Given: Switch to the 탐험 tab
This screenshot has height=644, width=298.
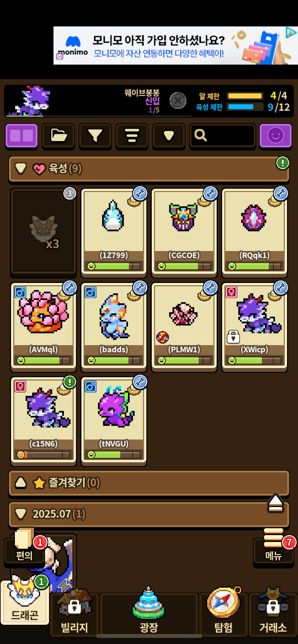Looking at the screenshot, I should tap(223, 613).
